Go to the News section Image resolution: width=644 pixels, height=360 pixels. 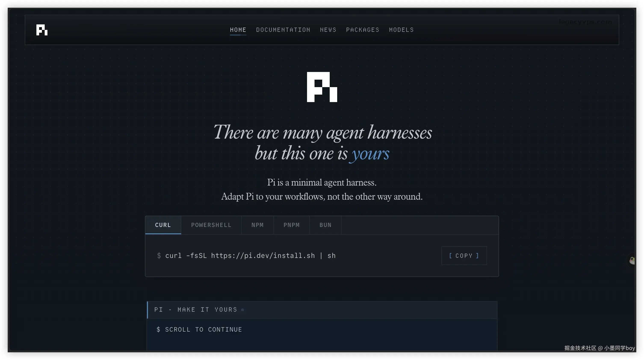tap(328, 30)
